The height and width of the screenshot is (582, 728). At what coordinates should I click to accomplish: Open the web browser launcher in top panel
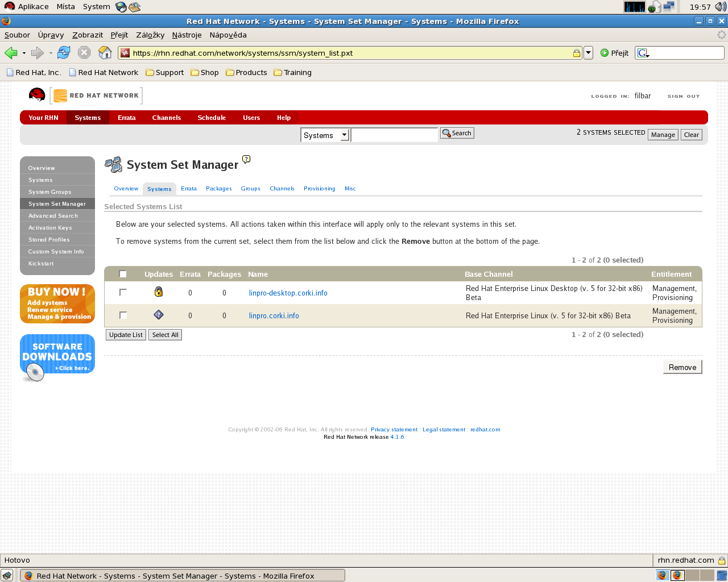[x=121, y=7]
